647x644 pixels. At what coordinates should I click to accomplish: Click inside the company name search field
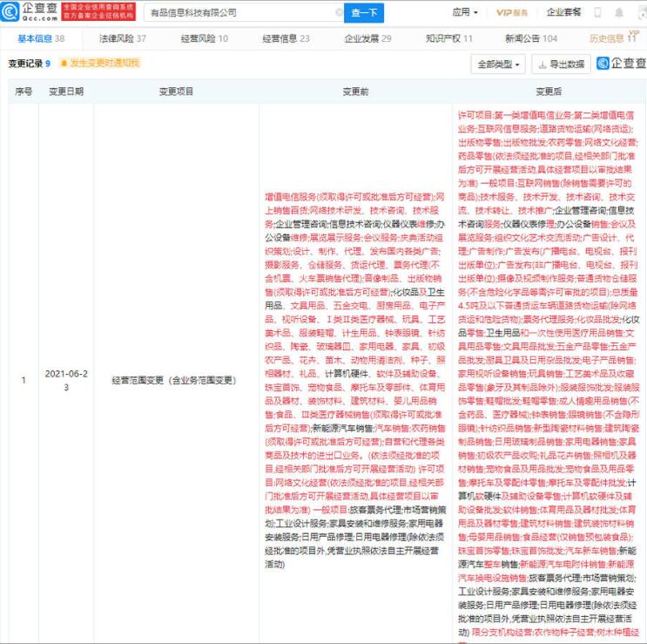[244, 13]
